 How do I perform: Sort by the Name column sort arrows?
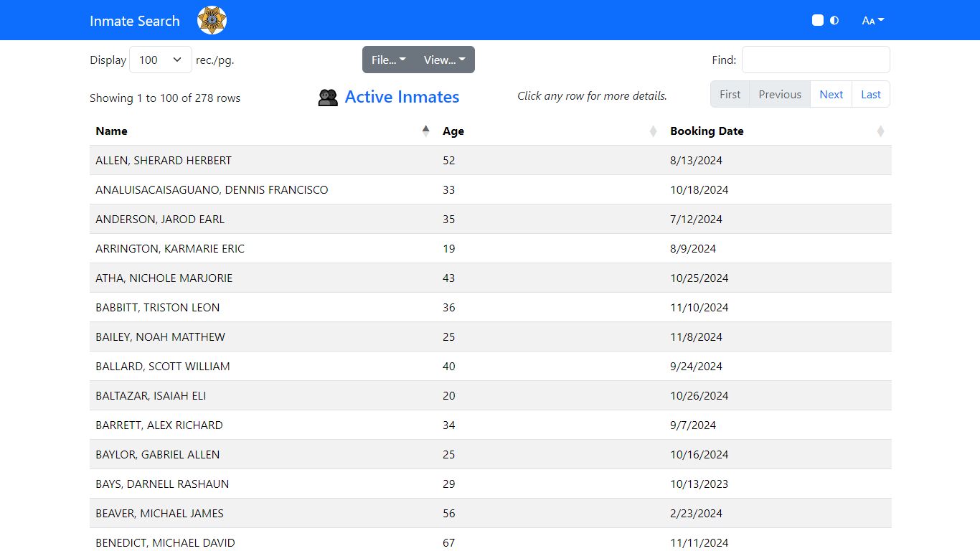425,131
